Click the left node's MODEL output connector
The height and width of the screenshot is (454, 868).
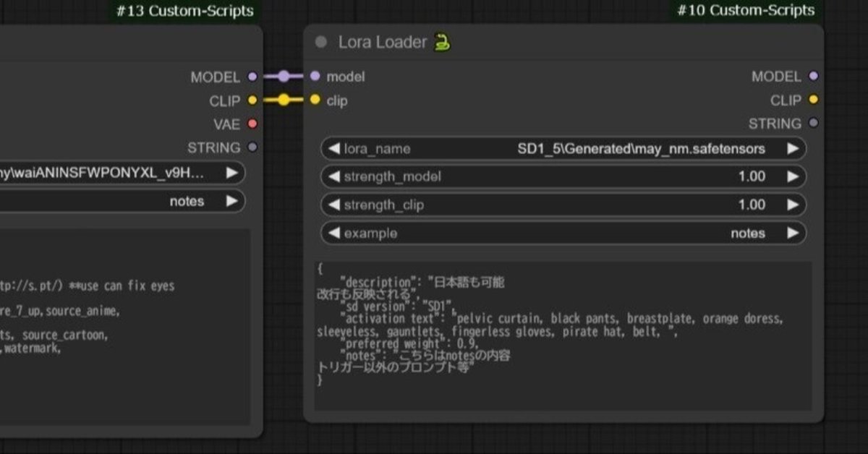click(x=251, y=77)
